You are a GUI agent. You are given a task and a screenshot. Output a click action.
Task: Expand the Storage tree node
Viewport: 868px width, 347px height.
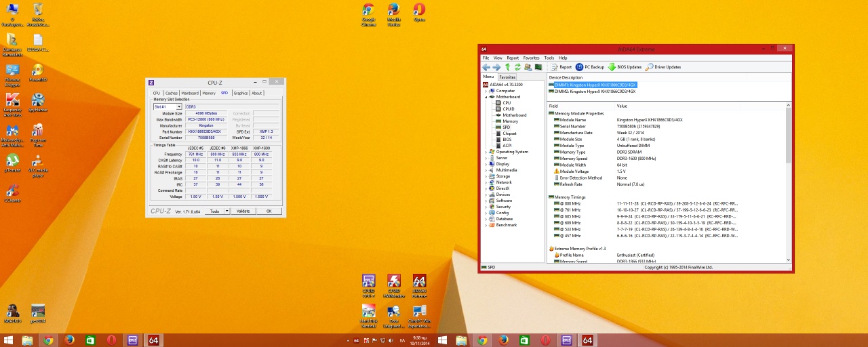point(486,176)
